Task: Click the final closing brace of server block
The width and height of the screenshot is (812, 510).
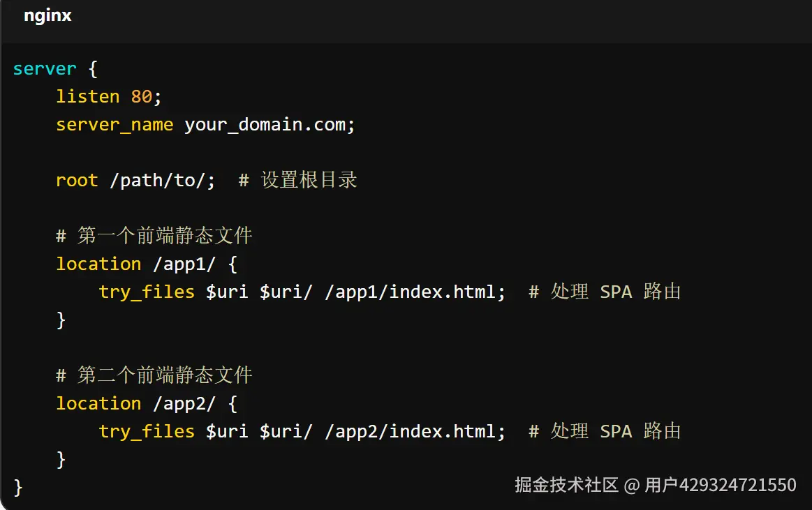Action: pos(18,487)
